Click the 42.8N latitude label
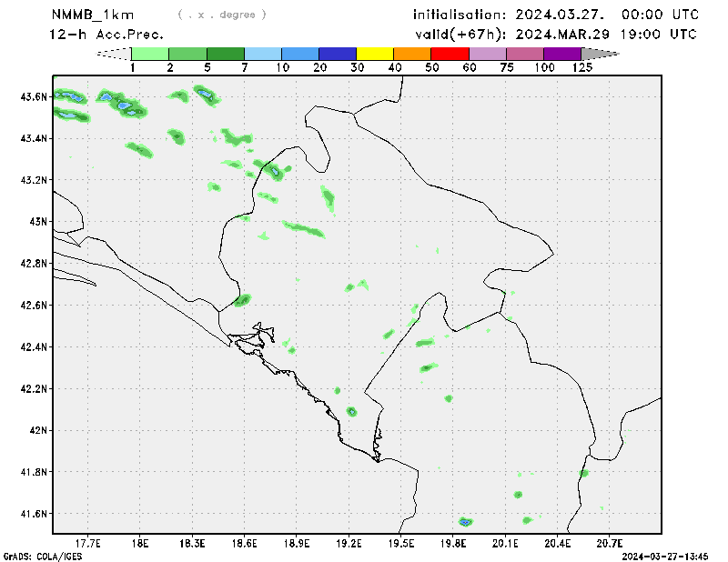This screenshot has width=728, height=562. click(x=34, y=264)
